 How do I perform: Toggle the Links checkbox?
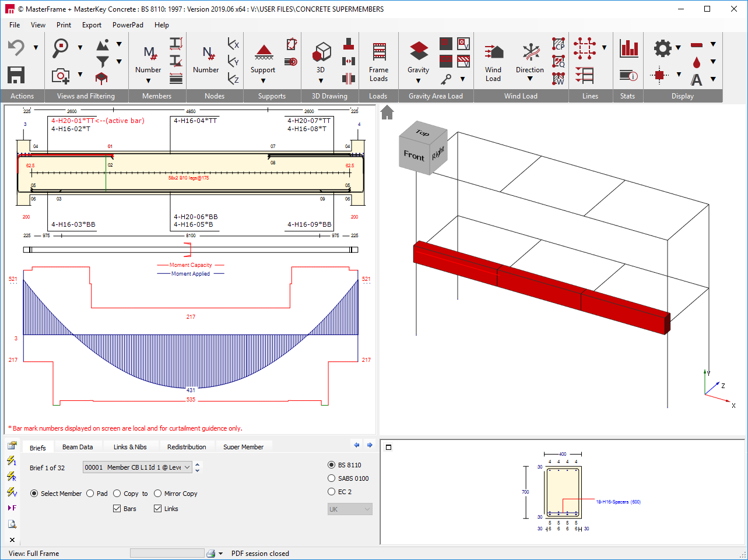point(158,509)
